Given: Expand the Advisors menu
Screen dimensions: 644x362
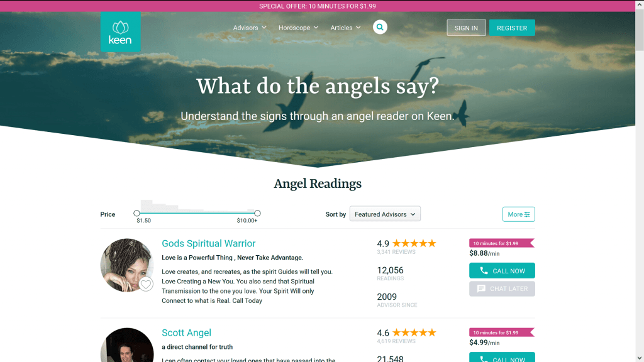Looking at the screenshot, I should [x=250, y=28].
